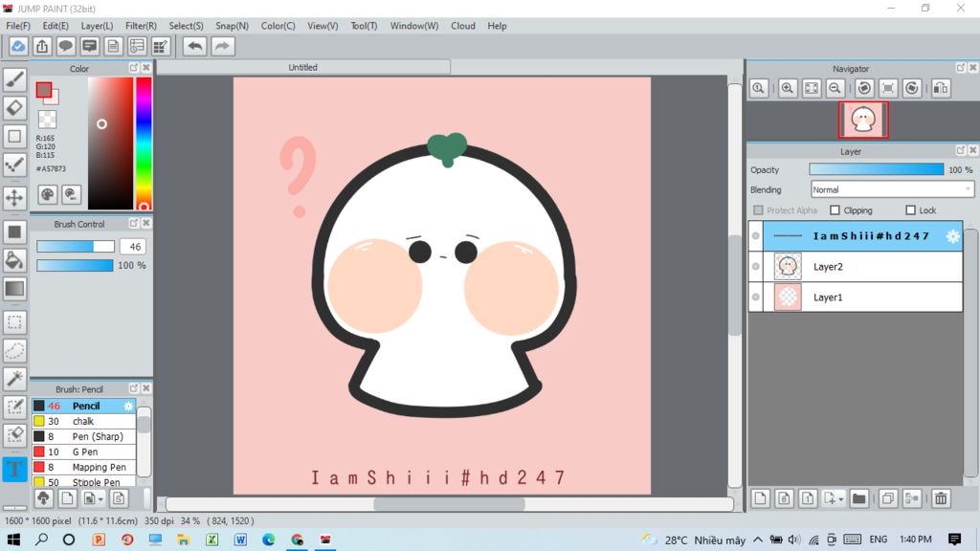The image size is (980, 551).
Task: Hide the IamShiii#hd247 text layer
Action: 756,236
